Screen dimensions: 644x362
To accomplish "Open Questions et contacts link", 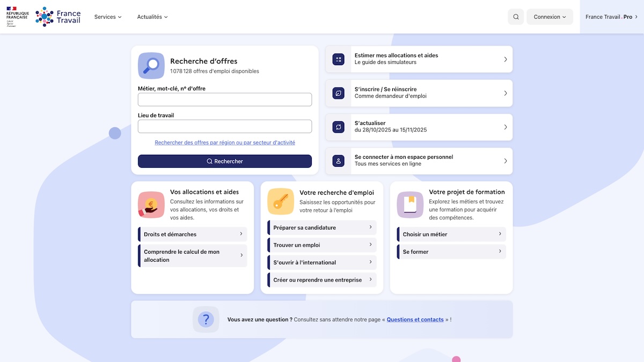I will pyautogui.click(x=415, y=320).
